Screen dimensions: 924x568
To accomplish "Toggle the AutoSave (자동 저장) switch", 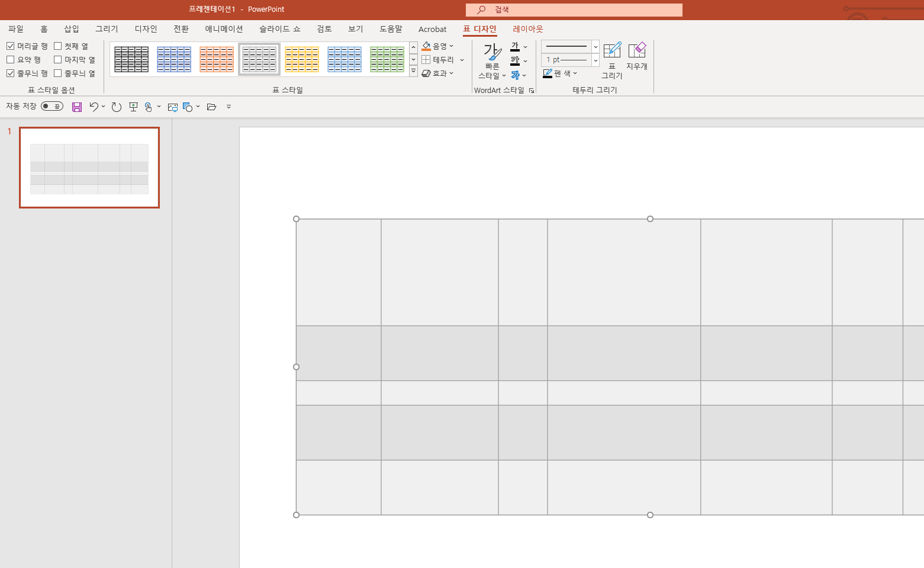I will [52, 107].
